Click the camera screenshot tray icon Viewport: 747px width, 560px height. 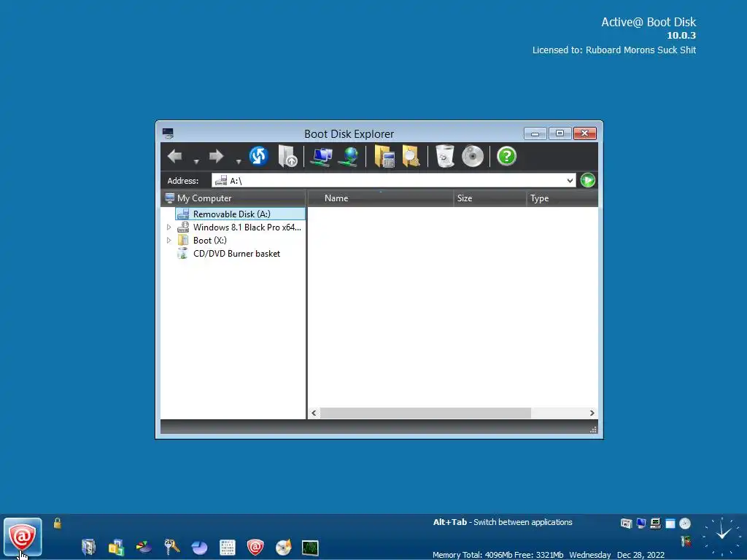[x=627, y=524]
